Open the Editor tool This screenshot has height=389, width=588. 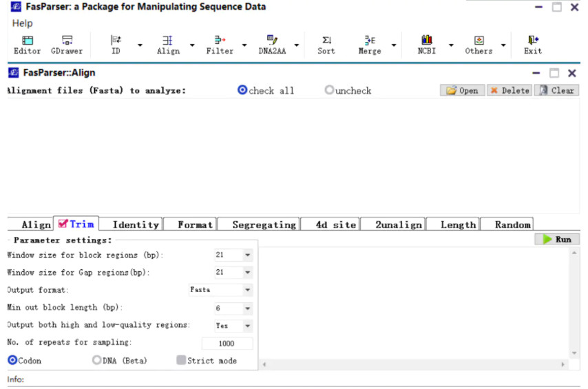[x=27, y=45]
